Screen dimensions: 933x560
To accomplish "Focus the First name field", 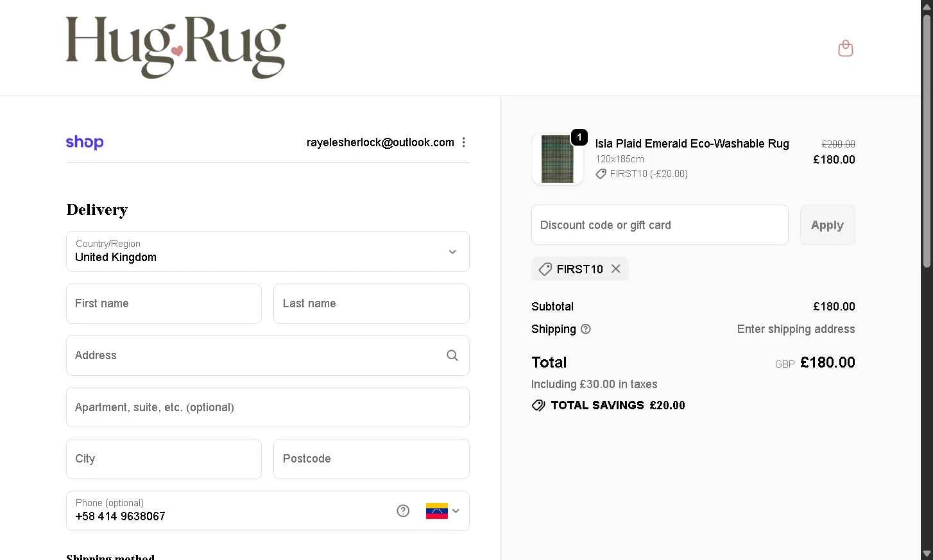I will click(164, 303).
